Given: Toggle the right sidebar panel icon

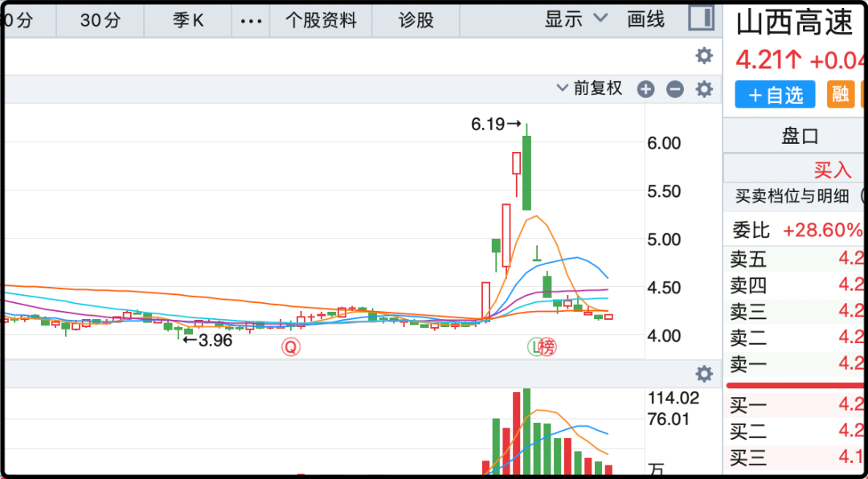Looking at the screenshot, I should (702, 18).
